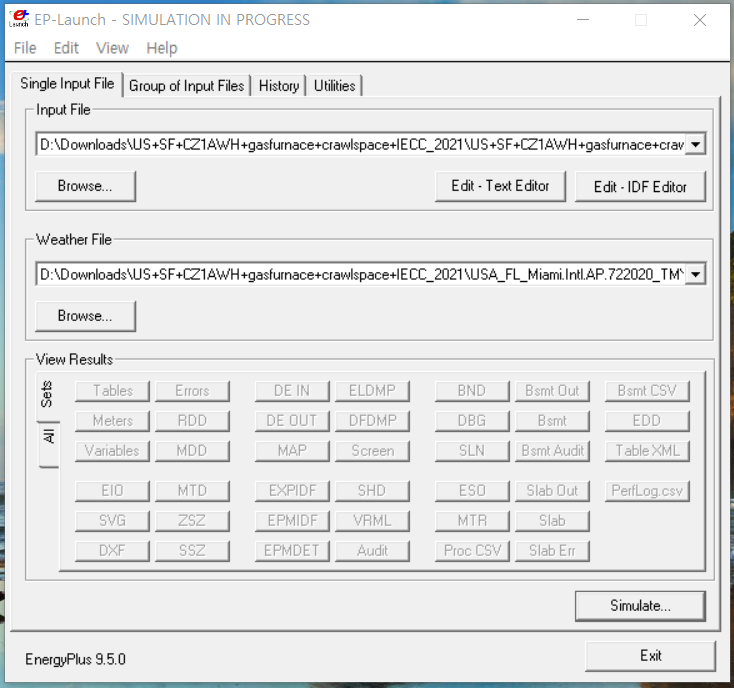Select the All vertical tab
The width and height of the screenshot is (734, 688).
pyautogui.click(x=49, y=444)
